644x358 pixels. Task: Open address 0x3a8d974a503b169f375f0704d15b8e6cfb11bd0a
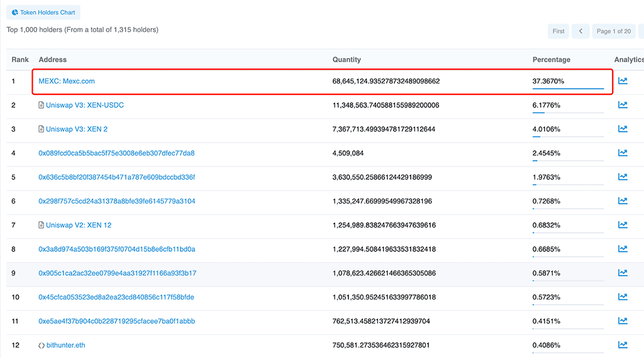(x=116, y=249)
